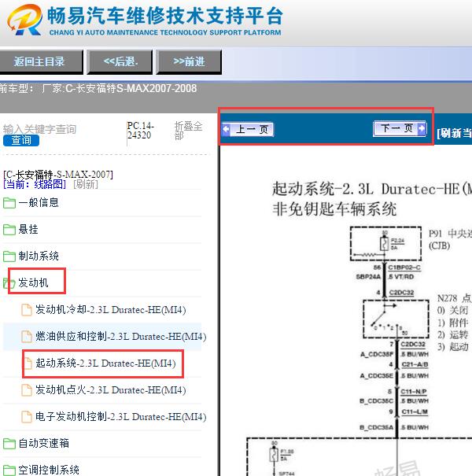The width and height of the screenshot is (472, 476).
Task: Open 起动系统-2.3L Duratec-HE(MI4)
Action: click(105, 363)
